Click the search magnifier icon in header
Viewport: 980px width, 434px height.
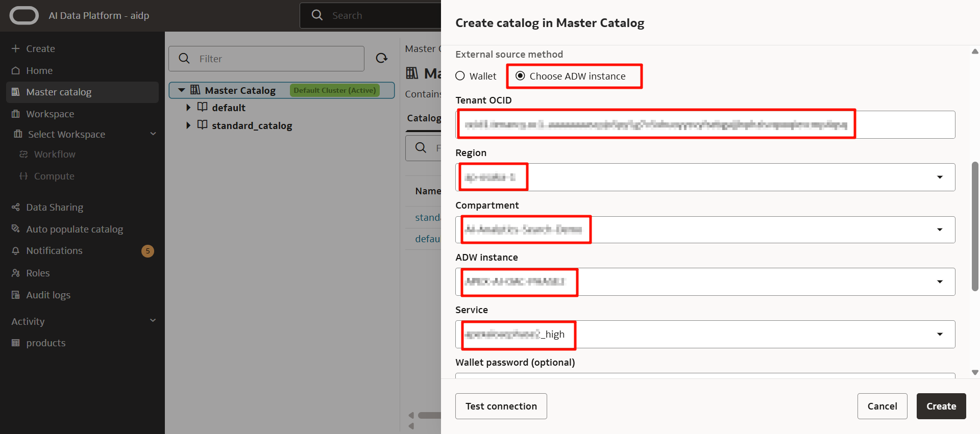point(317,15)
